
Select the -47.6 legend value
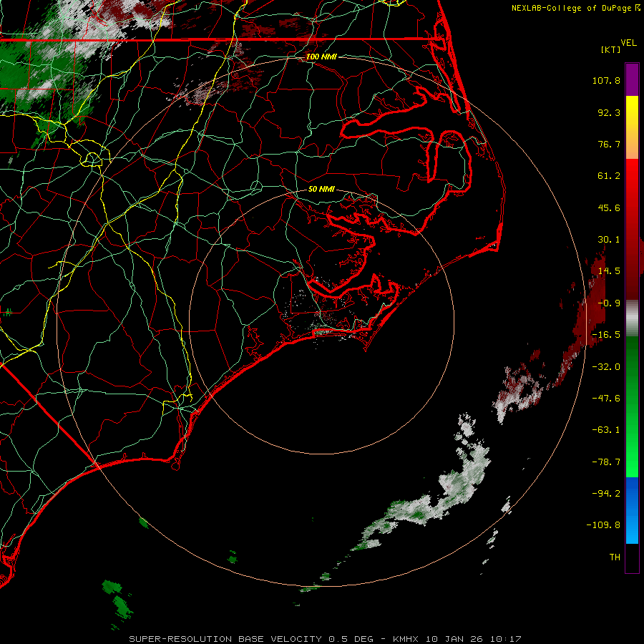click(x=606, y=399)
